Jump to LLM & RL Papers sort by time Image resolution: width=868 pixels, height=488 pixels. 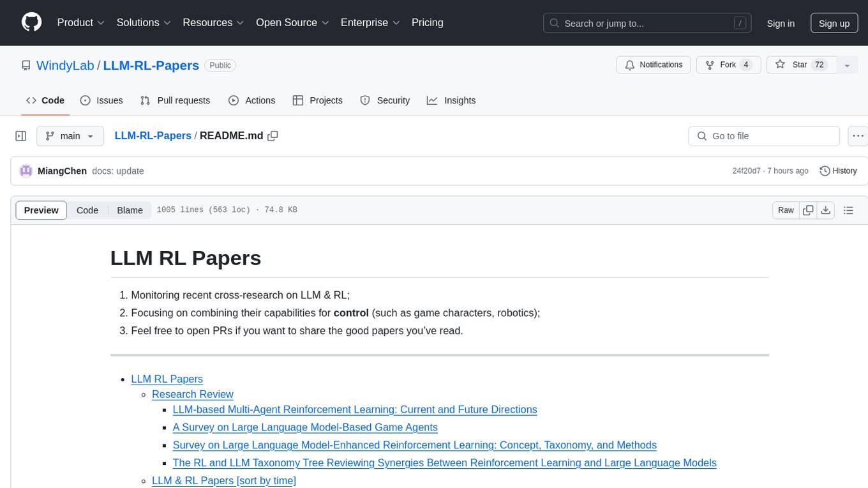(224, 480)
